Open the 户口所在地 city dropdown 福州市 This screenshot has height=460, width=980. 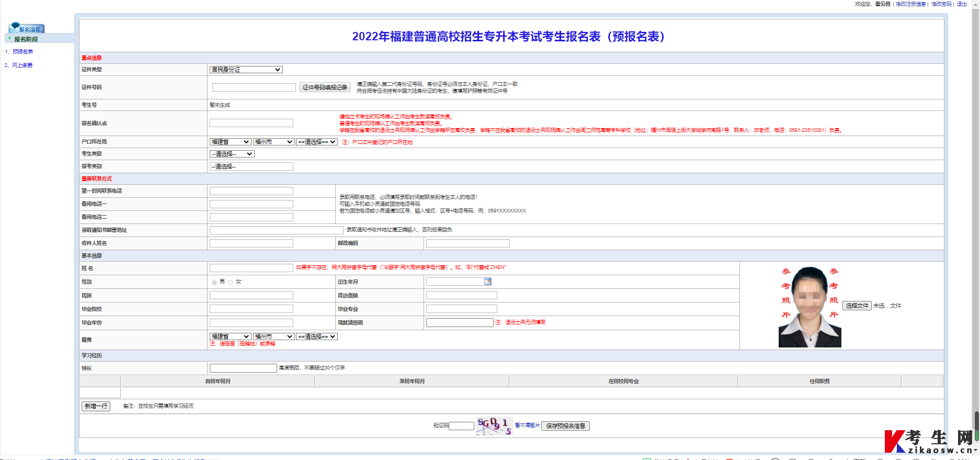click(274, 142)
